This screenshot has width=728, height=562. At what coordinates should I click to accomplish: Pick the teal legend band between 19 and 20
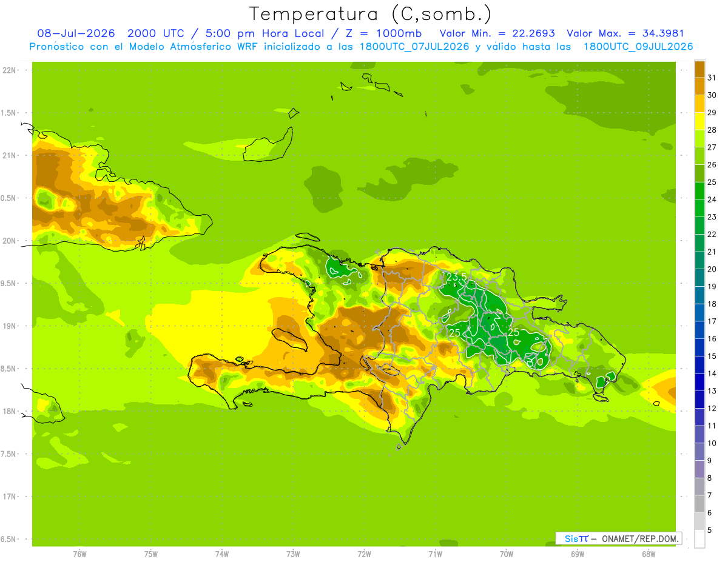699,278
